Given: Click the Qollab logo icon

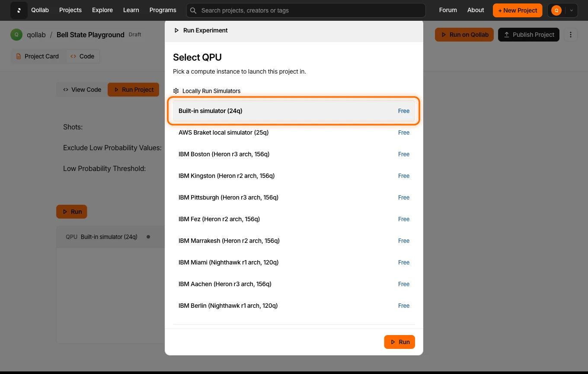Looking at the screenshot, I should 19,10.
